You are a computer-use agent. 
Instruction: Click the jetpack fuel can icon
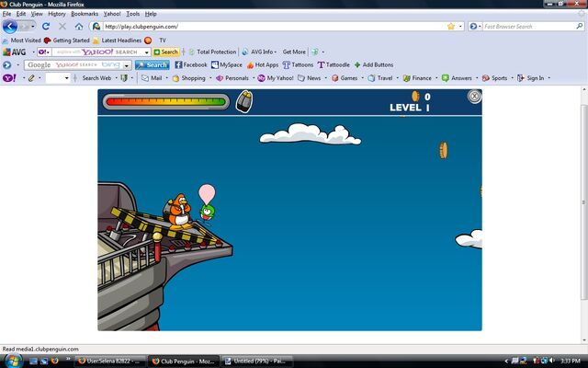tap(244, 101)
